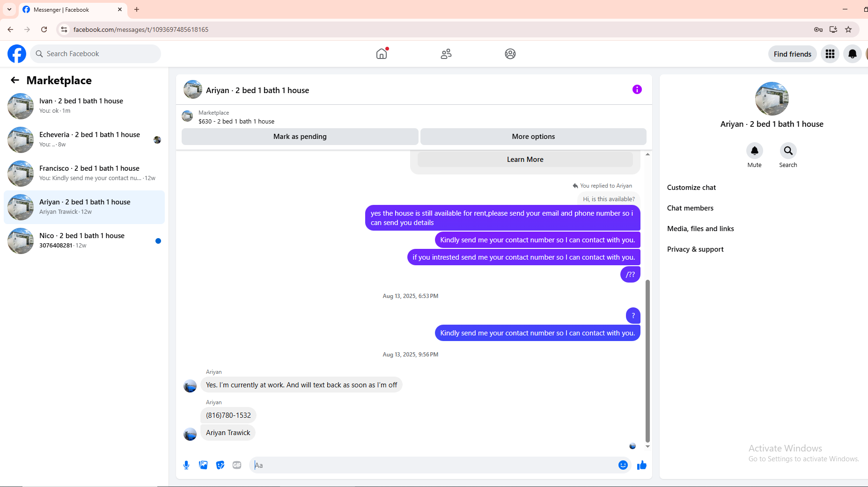This screenshot has height=487, width=868.
Task: Click the Ariyan chat header title
Action: coord(257,90)
